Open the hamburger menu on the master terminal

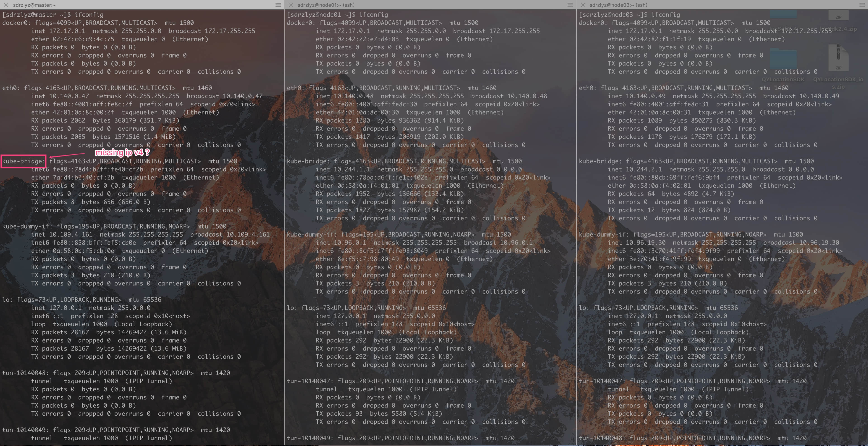278,5
